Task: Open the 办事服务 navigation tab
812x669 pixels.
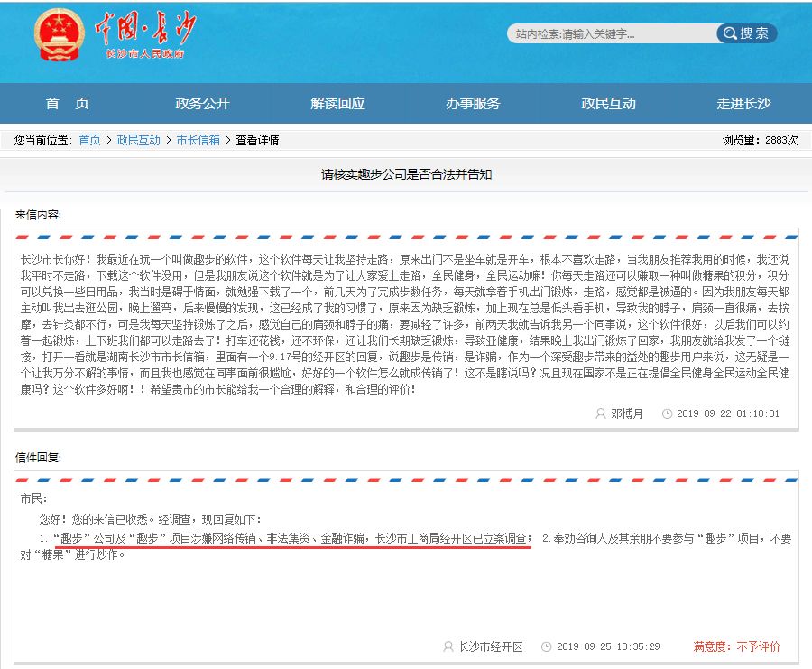Action: [473, 103]
